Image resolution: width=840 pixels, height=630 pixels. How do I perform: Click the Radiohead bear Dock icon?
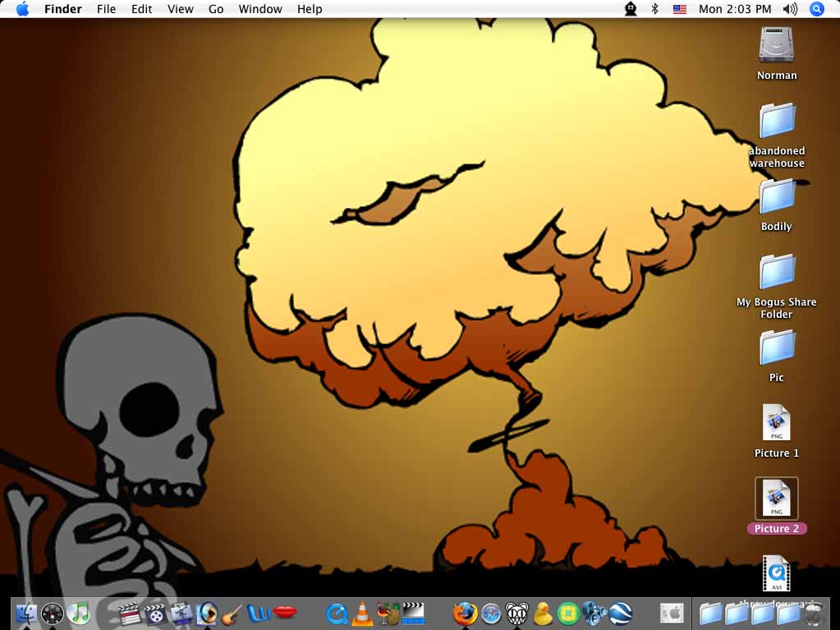pos(517,614)
